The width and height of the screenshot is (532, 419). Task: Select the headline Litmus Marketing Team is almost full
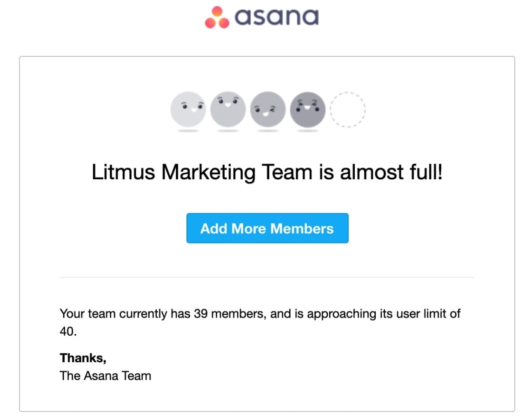click(x=267, y=172)
